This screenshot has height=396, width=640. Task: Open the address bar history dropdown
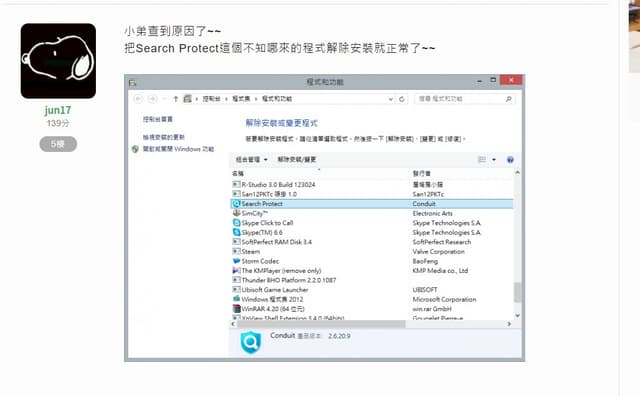[391, 99]
